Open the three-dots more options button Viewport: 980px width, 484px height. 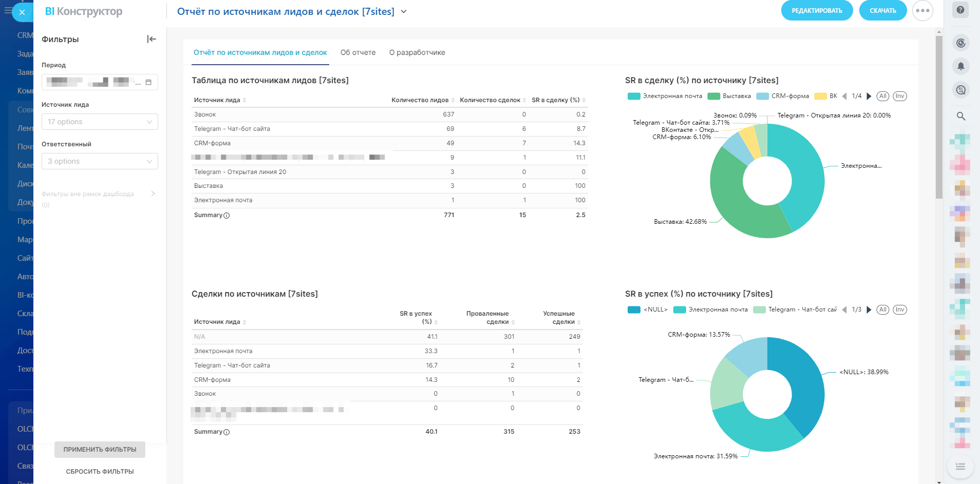[x=922, y=11]
